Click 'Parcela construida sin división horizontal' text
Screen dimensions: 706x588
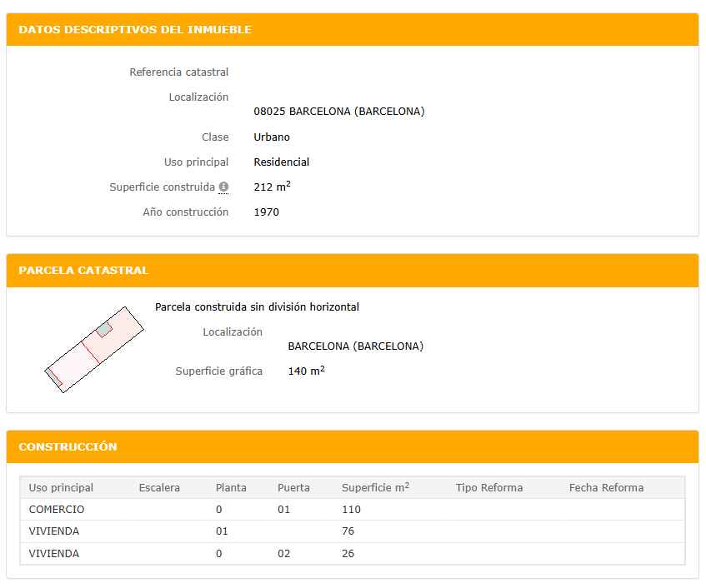click(x=257, y=306)
